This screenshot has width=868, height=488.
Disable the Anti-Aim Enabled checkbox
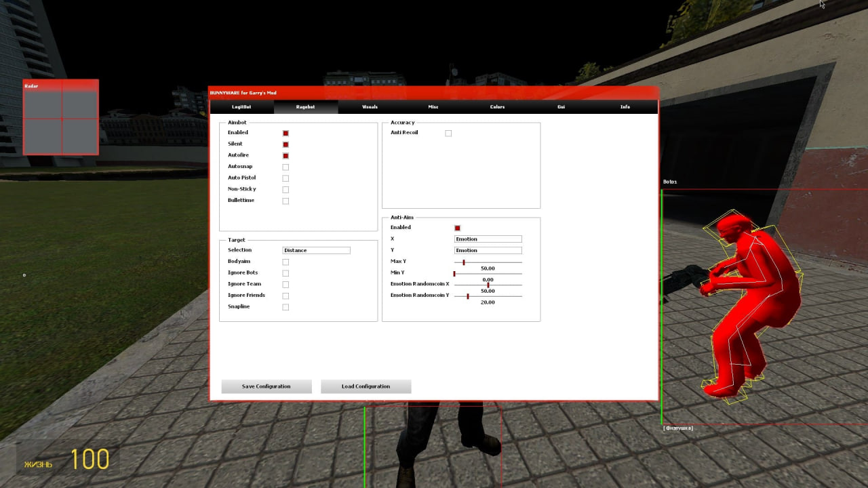point(457,228)
